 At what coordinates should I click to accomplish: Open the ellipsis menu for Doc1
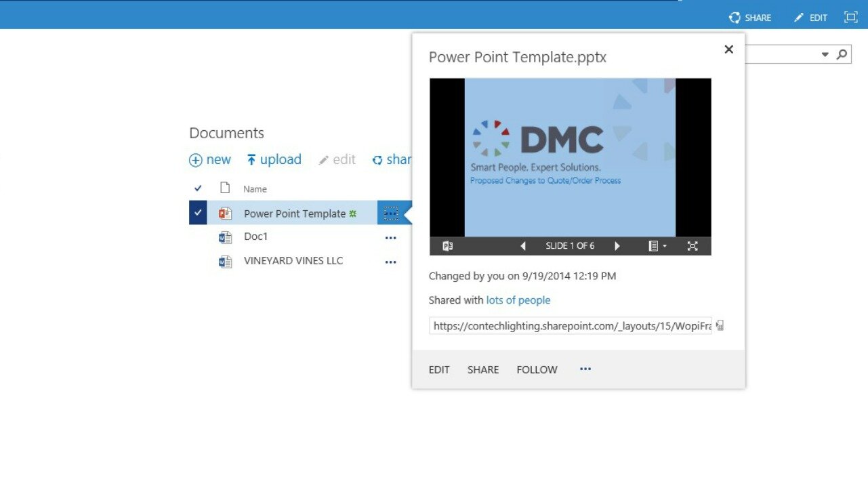point(391,238)
